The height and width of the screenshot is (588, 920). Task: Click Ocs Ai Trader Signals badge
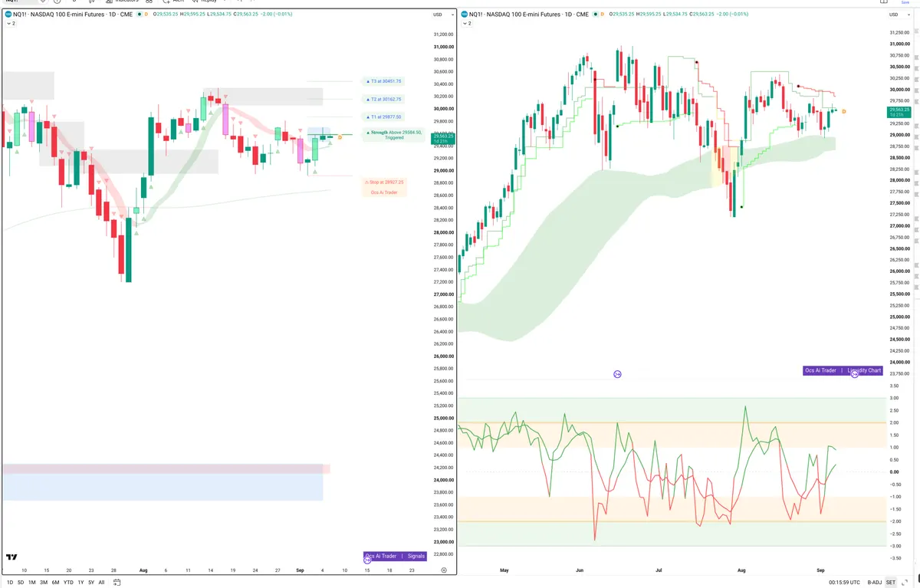tap(394, 557)
